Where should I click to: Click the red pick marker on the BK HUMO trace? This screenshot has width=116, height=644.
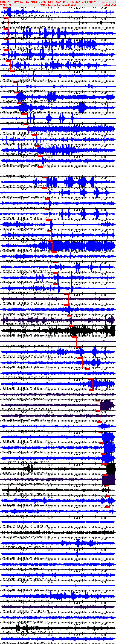(105, 465)
